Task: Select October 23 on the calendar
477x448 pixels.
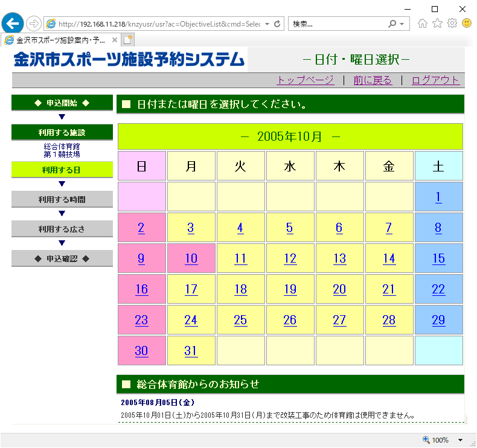Action: [141, 320]
